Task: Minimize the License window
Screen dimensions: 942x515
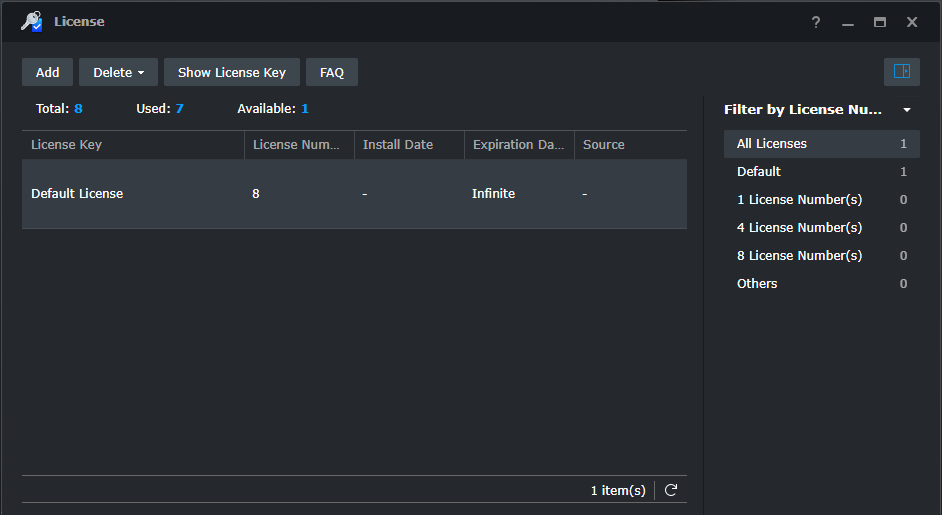Action: click(848, 22)
